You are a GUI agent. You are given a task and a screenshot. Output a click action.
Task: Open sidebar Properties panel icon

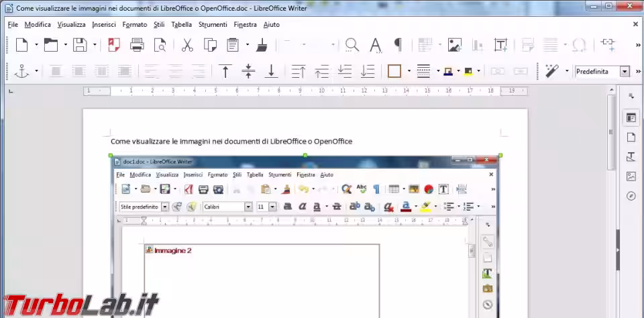(631, 118)
